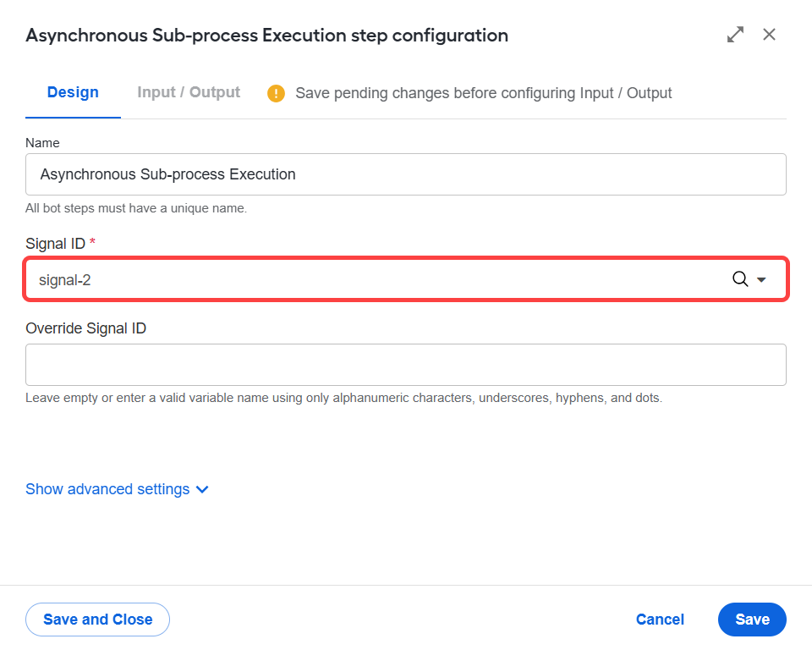Click the Save pending changes warning message
Screen dimensions: 812x650
(x=483, y=93)
